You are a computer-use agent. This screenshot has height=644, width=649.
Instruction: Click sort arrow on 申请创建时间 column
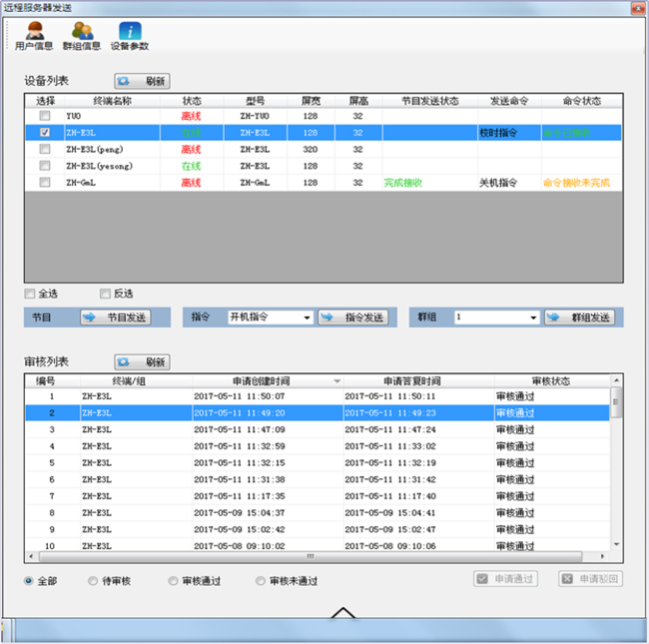336,381
